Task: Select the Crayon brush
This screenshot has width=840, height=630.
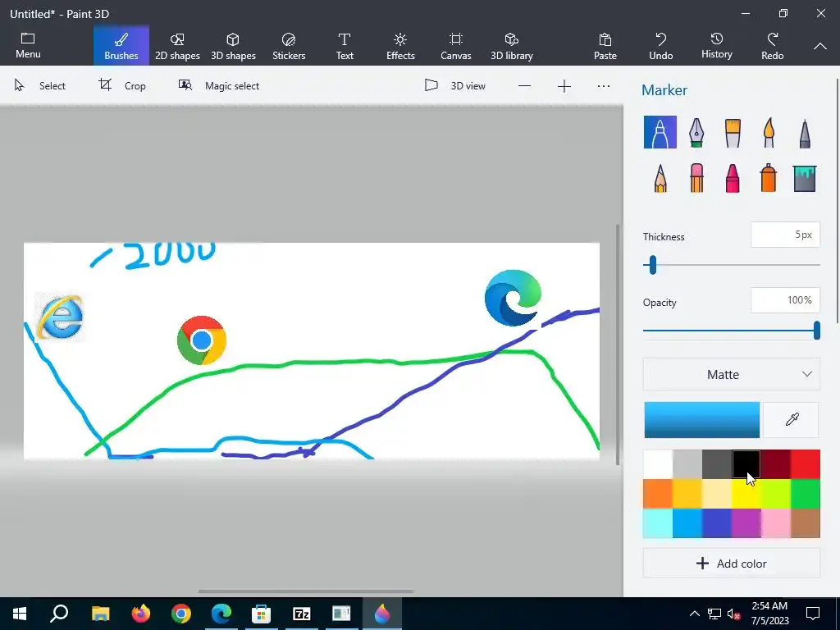Action: coord(733,178)
